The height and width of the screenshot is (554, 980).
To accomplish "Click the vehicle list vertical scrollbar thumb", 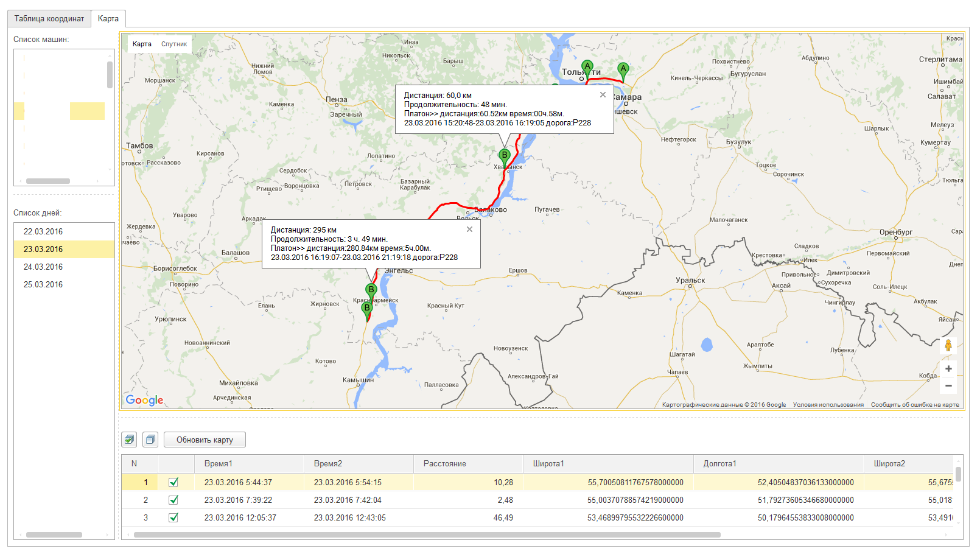I will point(110,75).
